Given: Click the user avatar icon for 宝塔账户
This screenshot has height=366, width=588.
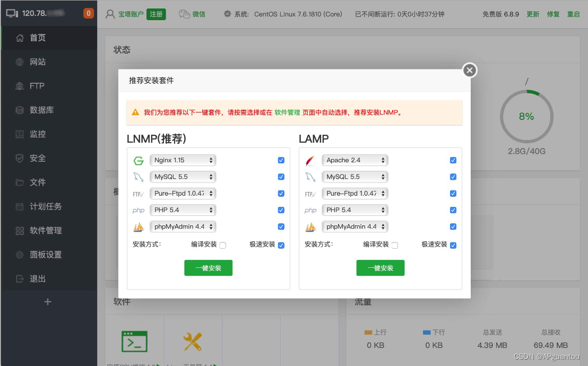Looking at the screenshot, I should (110, 14).
